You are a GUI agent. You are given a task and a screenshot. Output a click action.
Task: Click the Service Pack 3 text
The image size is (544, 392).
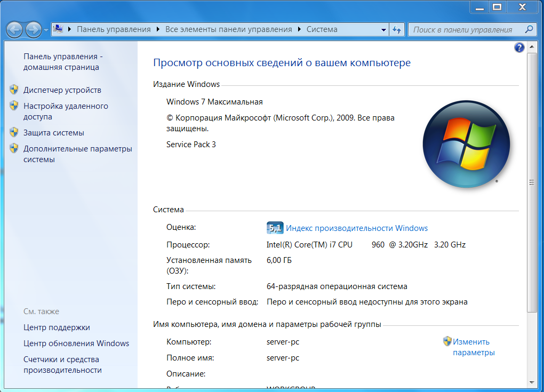point(191,145)
